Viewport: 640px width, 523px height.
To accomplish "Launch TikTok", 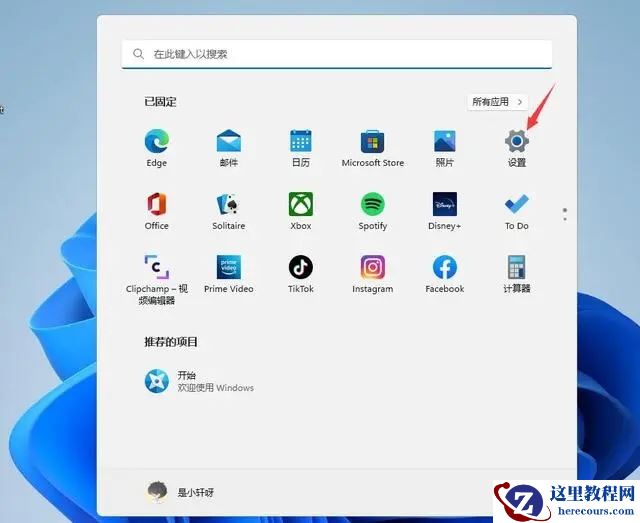I will tap(301, 274).
